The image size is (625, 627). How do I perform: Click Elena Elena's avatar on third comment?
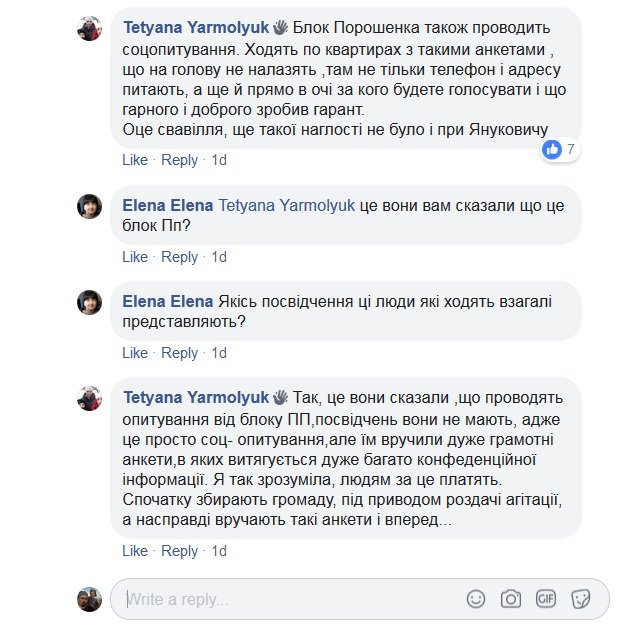tap(90, 302)
